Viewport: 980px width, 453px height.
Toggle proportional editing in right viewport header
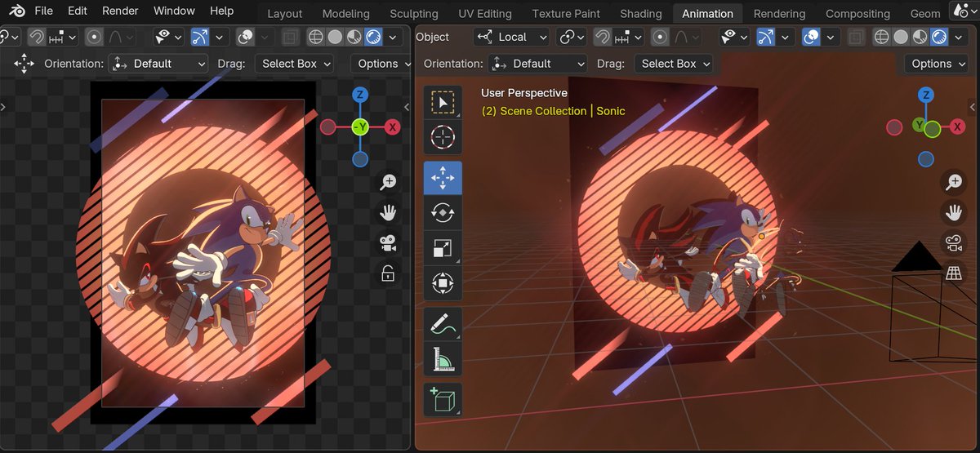[660, 37]
